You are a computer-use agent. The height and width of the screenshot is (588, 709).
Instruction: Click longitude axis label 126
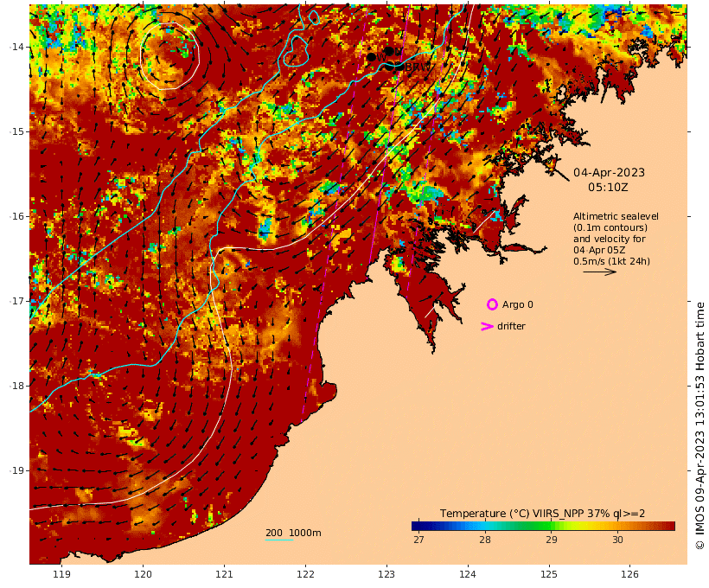point(629,574)
